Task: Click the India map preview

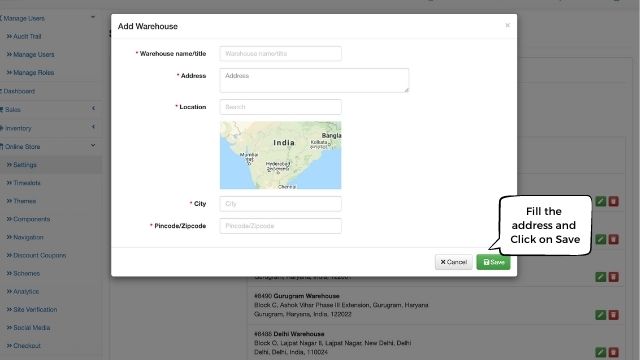Action: click(280, 155)
